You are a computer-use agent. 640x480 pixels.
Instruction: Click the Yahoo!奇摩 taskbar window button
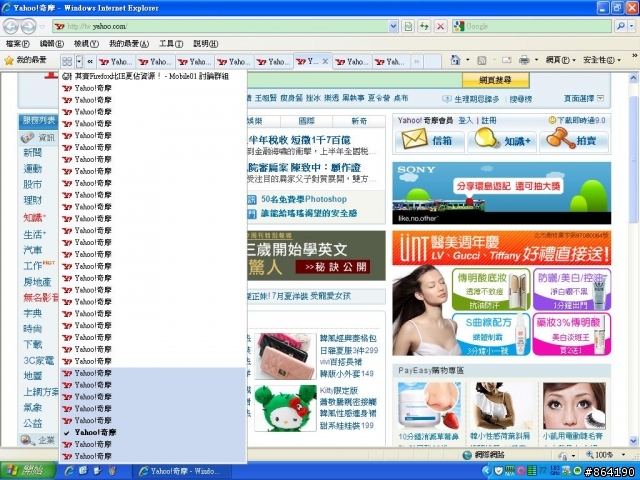pos(181,471)
